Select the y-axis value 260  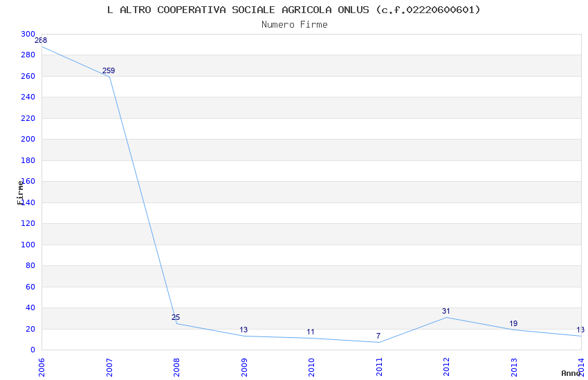tap(28, 77)
